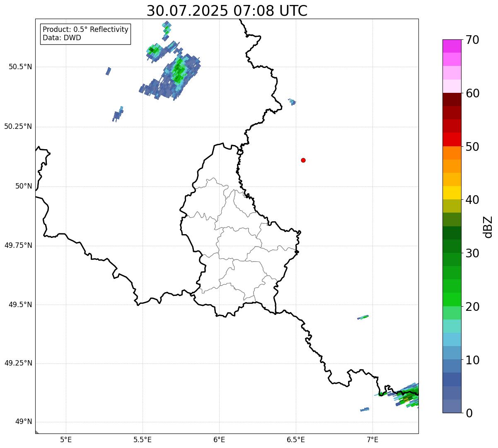Click the colorbar tick label '20'
Image resolution: width=498 pixels, height=448 pixels.
(472, 307)
